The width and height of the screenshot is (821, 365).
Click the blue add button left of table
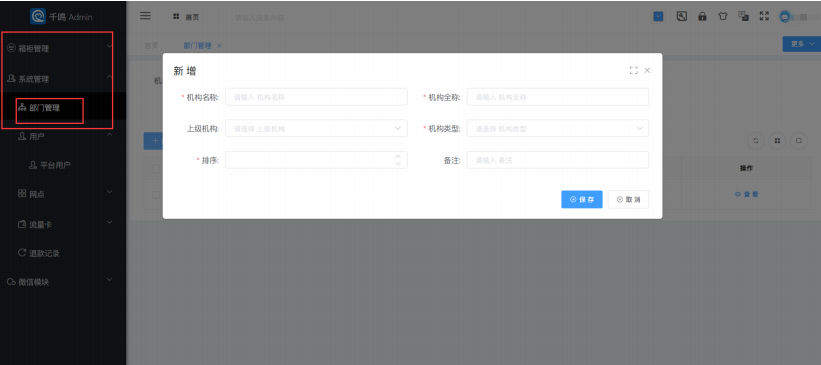click(x=153, y=141)
